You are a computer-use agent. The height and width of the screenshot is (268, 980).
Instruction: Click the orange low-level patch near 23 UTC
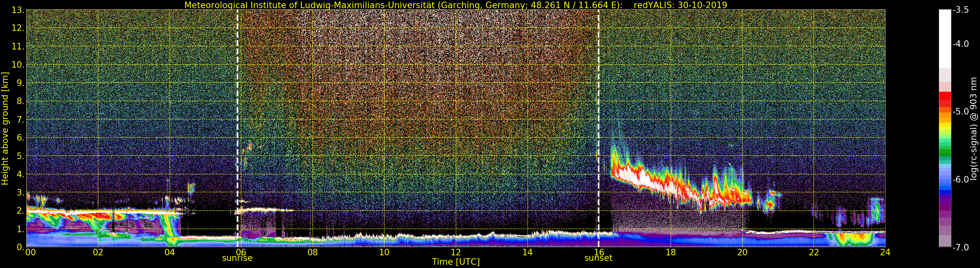coord(852,239)
